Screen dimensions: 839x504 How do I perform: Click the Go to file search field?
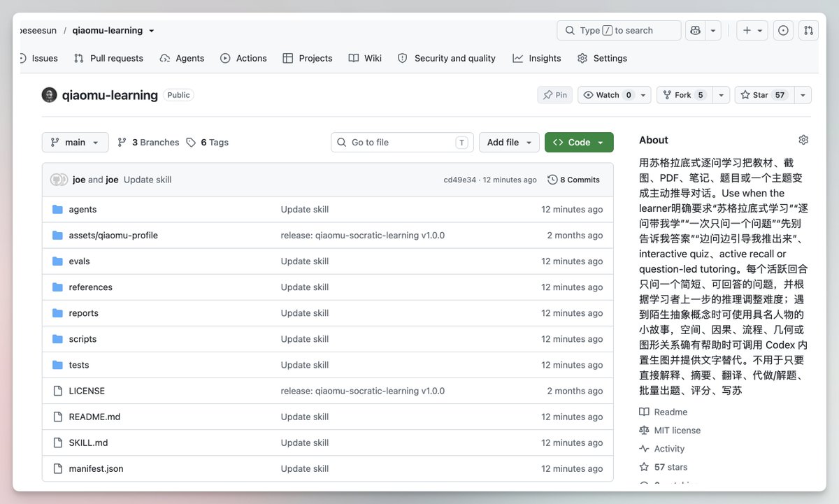(402, 142)
